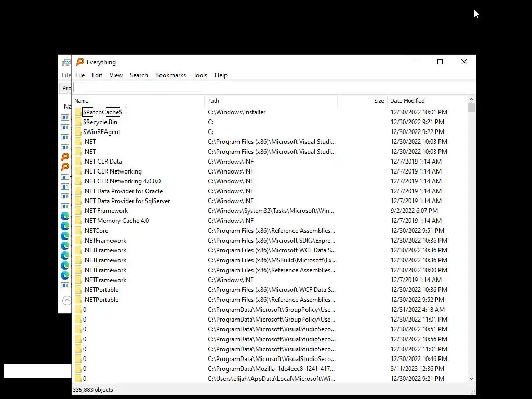Open the View menu
The width and height of the screenshot is (532, 399).
(116, 75)
